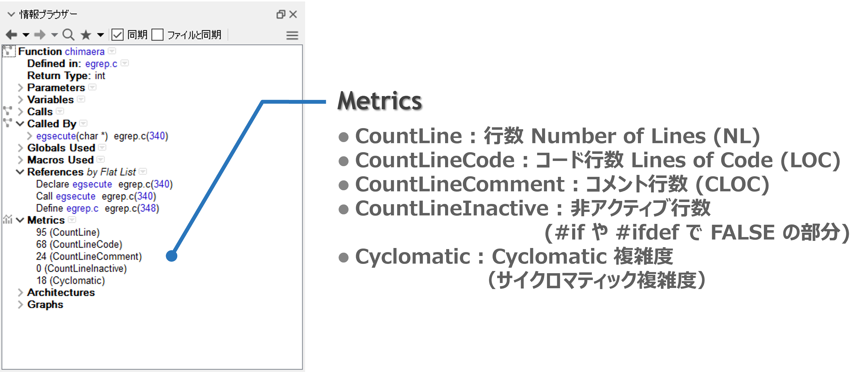The width and height of the screenshot is (868, 372).
Task: Click the star favorites icon
Action: click(86, 35)
